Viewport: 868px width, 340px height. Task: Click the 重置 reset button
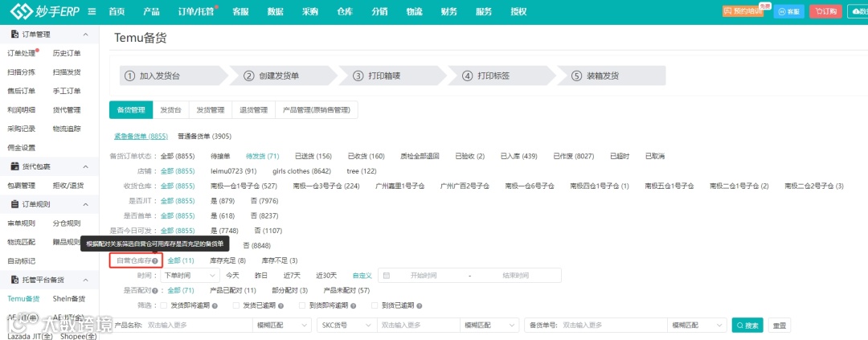pyautogui.click(x=780, y=325)
